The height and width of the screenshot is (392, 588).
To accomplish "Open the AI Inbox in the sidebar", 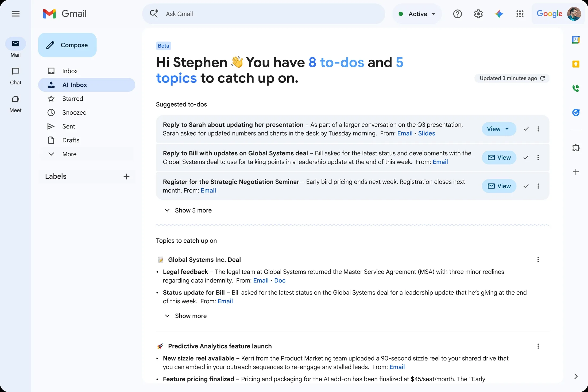I will tap(75, 85).
